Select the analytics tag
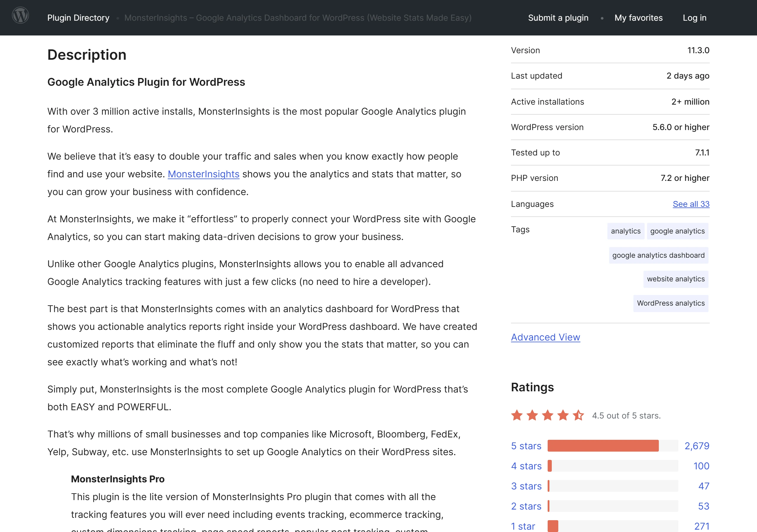757x532 pixels. click(625, 231)
